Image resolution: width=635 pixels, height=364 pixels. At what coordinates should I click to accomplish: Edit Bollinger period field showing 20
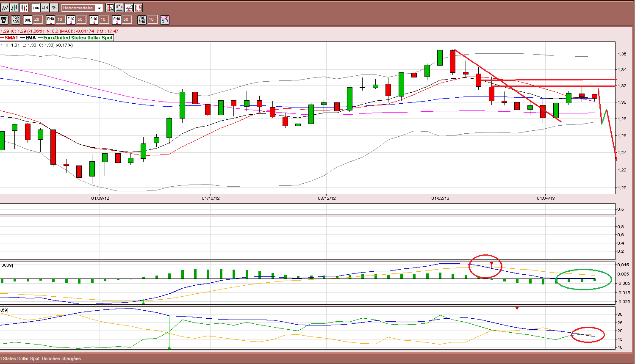coord(38,19)
